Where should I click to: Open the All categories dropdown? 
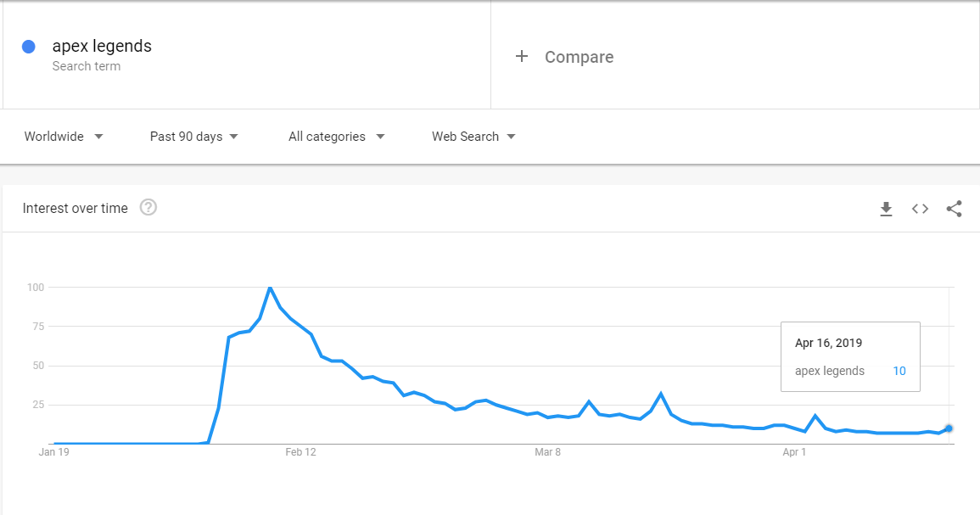[336, 137]
